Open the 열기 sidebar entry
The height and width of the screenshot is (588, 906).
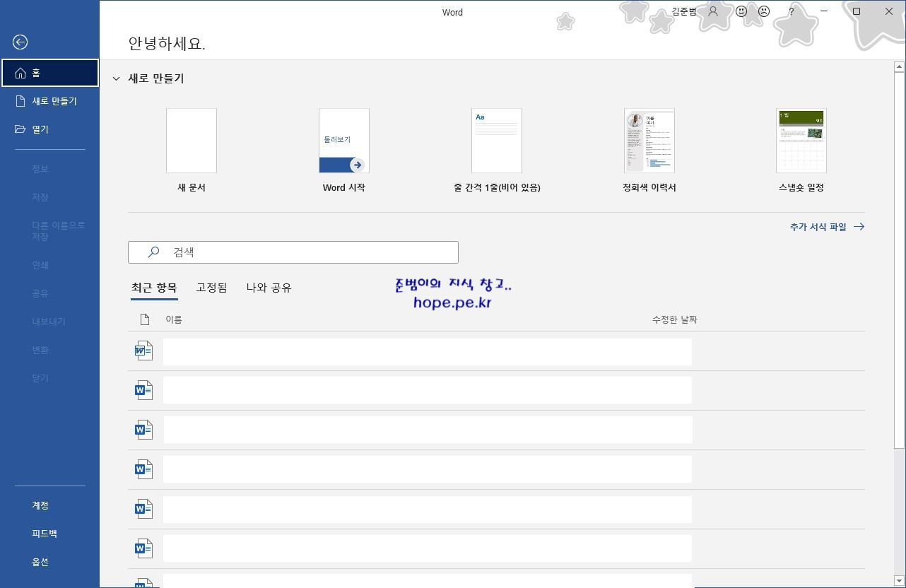49,129
